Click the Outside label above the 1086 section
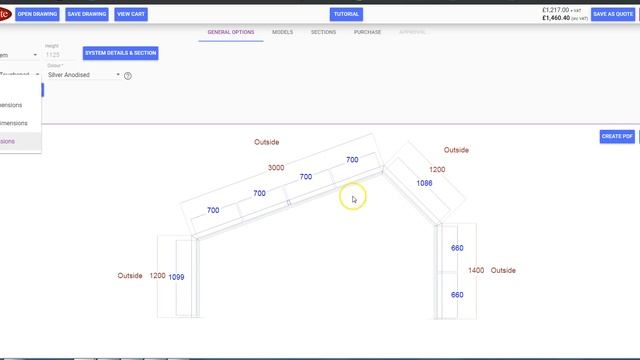The height and width of the screenshot is (360, 640). click(x=456, y=150)
